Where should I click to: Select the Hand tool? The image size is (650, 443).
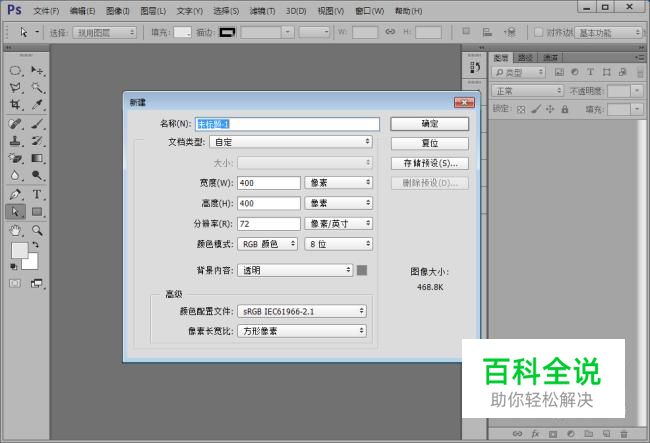coord(15,230)
